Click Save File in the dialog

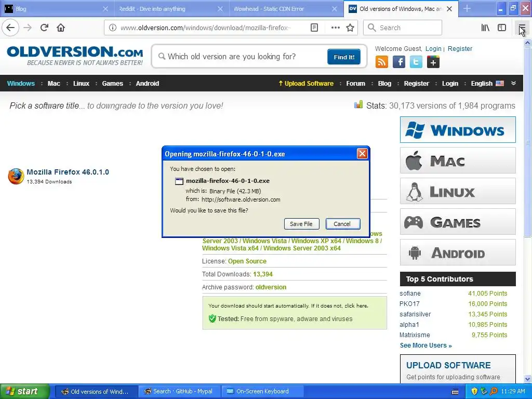point(301,224)
